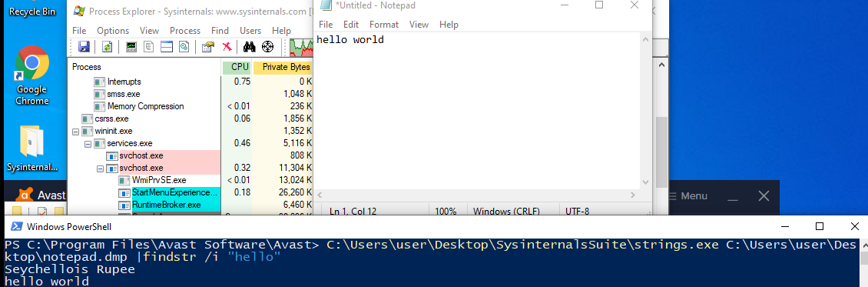Open the Recycle Bin desktop icon

(32, 8)
